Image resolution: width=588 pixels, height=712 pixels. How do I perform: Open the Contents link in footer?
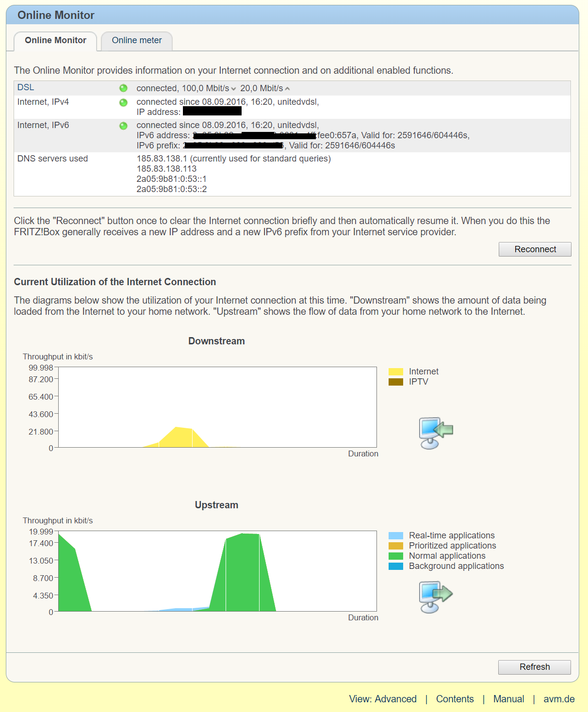[455, 699]
